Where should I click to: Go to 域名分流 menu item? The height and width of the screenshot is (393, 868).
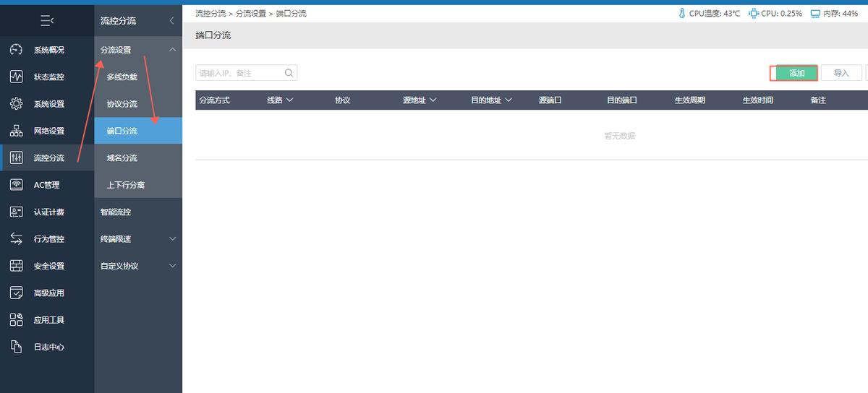click(122, 157)
